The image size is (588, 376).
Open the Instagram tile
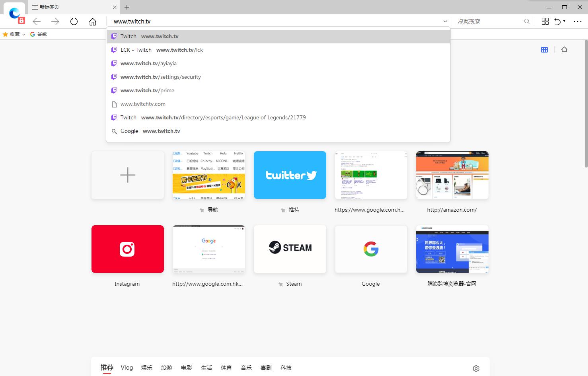(x=128, y=249)
